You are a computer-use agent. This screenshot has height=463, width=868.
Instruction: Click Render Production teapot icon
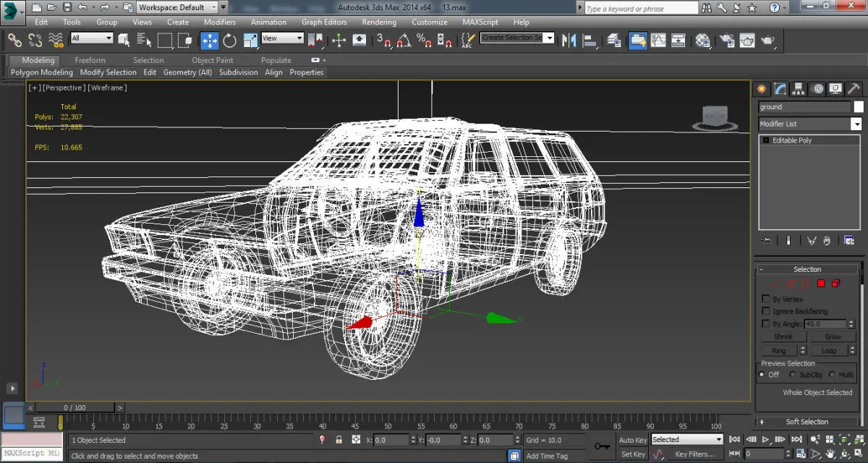click(x=767, y=40)
